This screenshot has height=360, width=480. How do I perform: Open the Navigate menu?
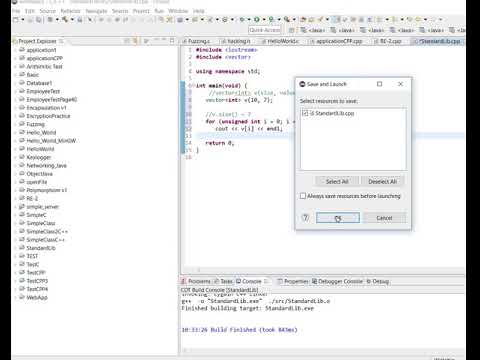click(x=96, y=11)
